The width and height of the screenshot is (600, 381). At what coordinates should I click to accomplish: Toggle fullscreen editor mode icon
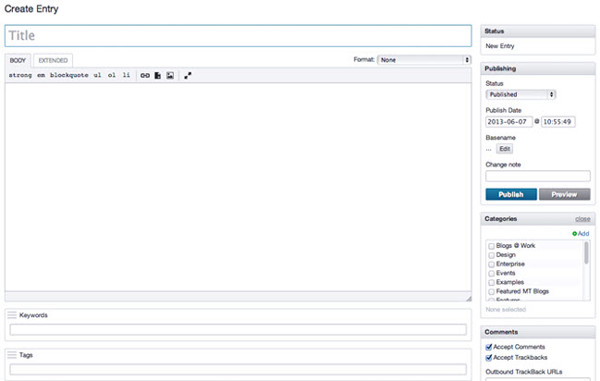point(188,76)
